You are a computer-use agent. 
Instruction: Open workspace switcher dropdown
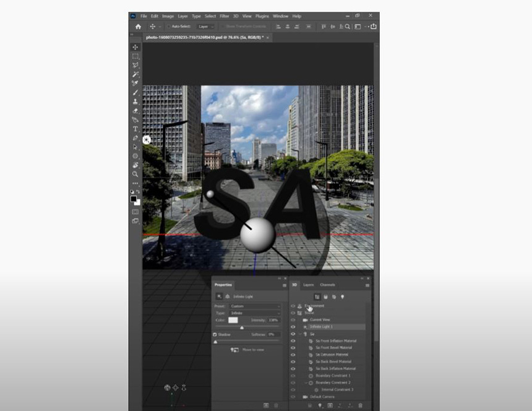point(359,27)
